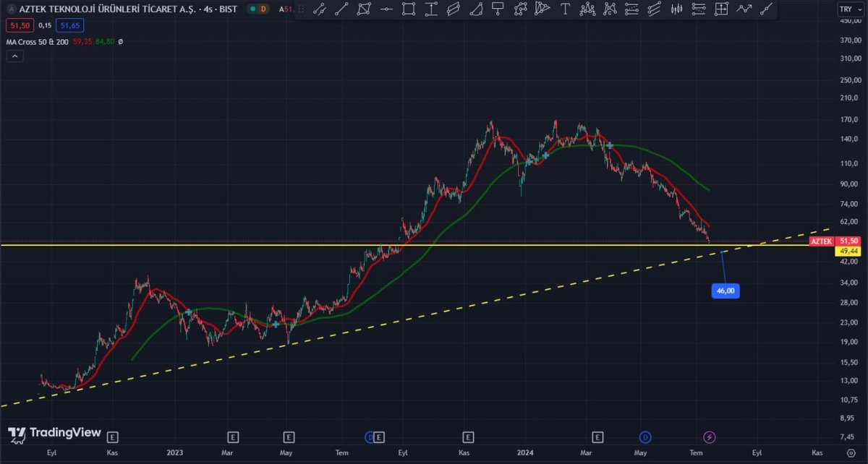The width and height of the screenshot is (868, 464).
Task: Select the head and shoulders pattern tool
Action: (588, 9)
